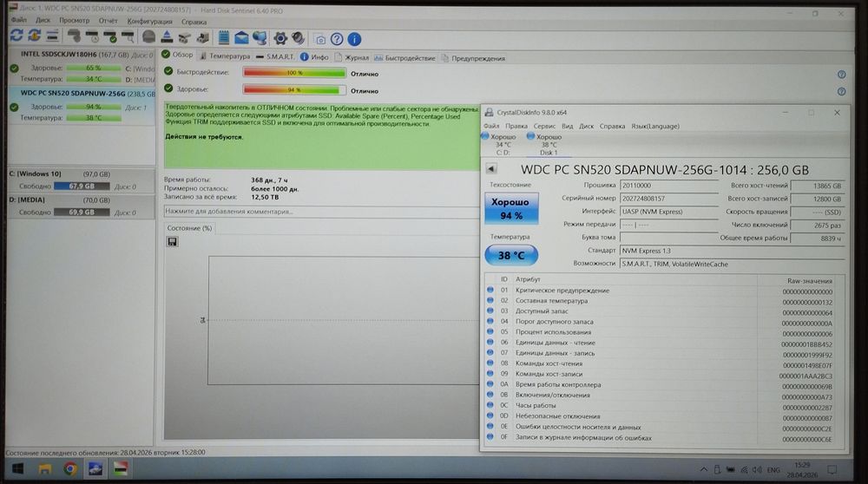Open Конфигурация menu in Hard Disk Sentinel
Viewport: 868px width, 484px height.
(149, 22)
